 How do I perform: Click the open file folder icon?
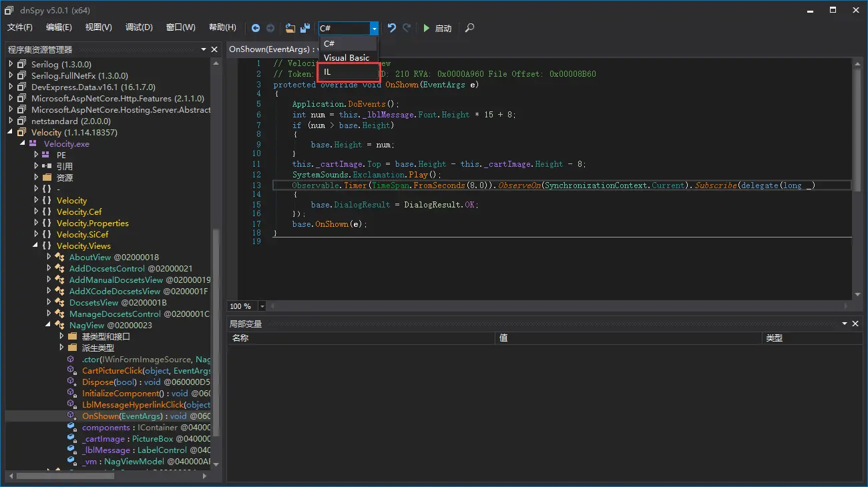290,28
